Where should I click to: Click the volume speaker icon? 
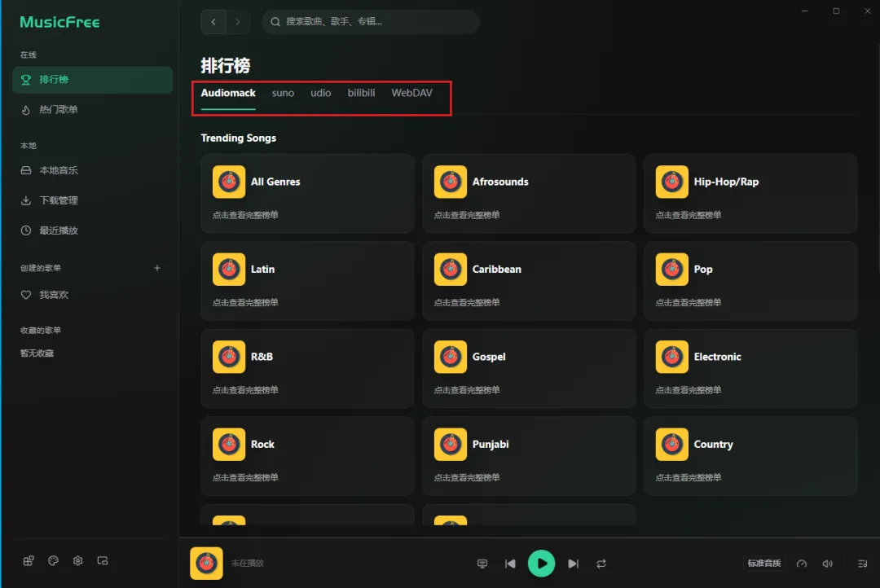pyautogui.click(x=827, y=564)
